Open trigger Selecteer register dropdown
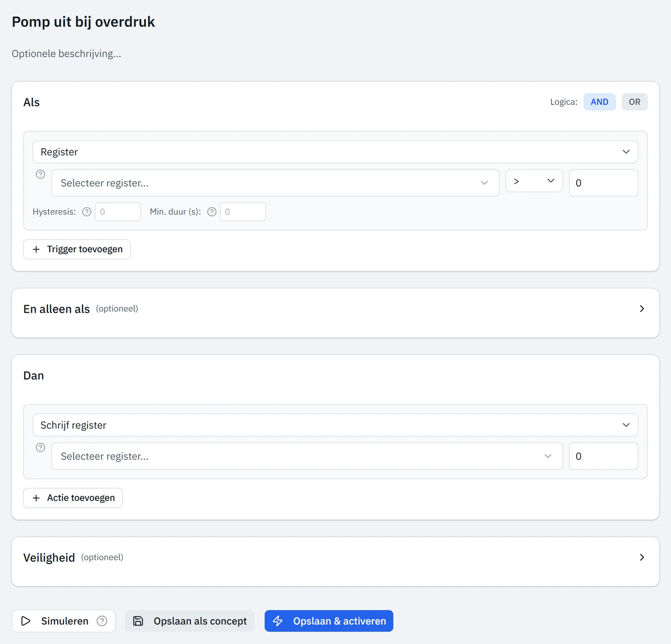The height and width of the screenshot is (644, 671). pos(275,183)
